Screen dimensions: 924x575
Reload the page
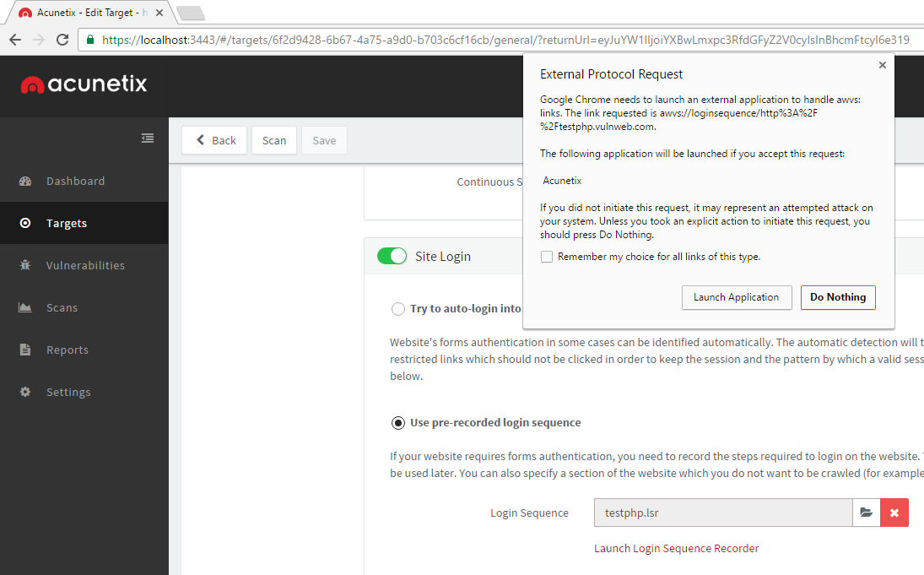pyautogui.click(x=62, y=40)
